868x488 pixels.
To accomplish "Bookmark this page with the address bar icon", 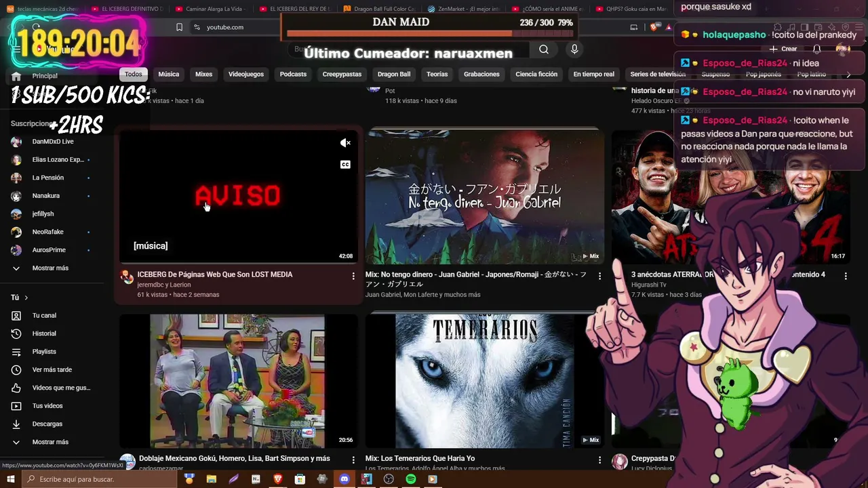I will click(179, 27).
